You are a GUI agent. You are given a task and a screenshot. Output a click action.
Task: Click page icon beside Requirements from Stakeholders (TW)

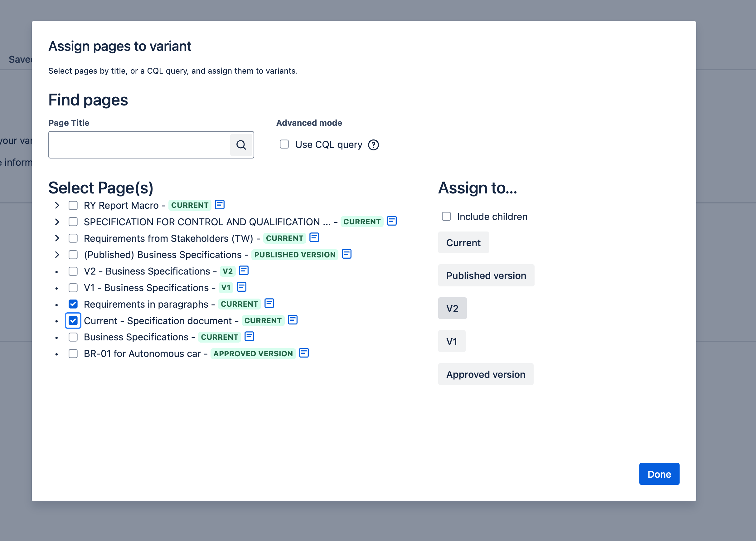[x=314, y=237]
